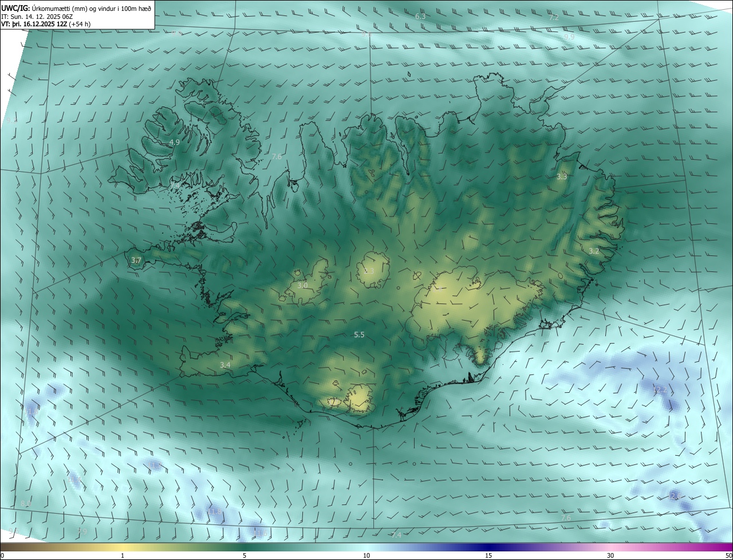Click the 3.0 label inside glacier outline
Image resolution: width=733 pixels, height=560 pixels.
(302, 285)
